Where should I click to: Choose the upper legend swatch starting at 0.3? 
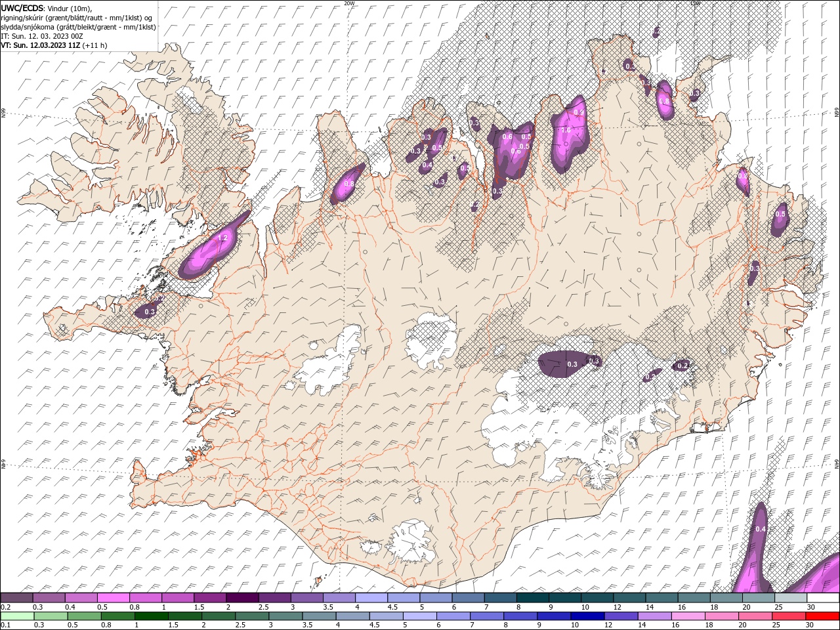coord(49,598)
